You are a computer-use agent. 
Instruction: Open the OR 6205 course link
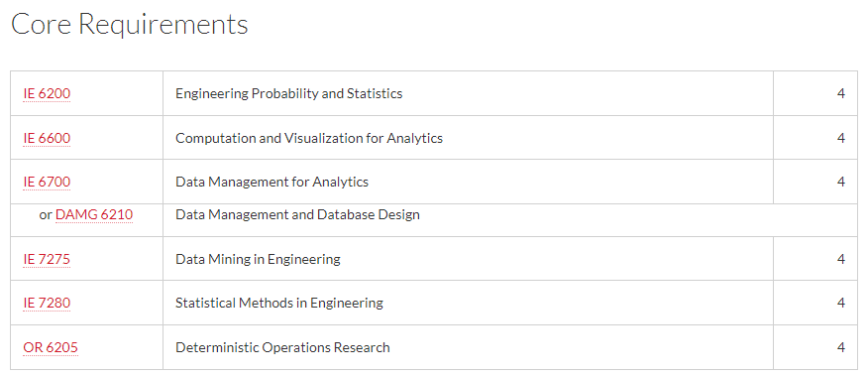51,347
